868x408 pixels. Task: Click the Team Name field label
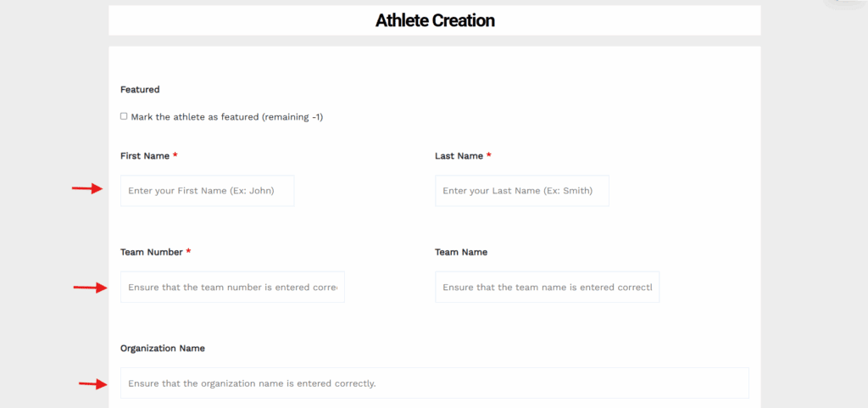pyautogui.click(x=461, y=252)
